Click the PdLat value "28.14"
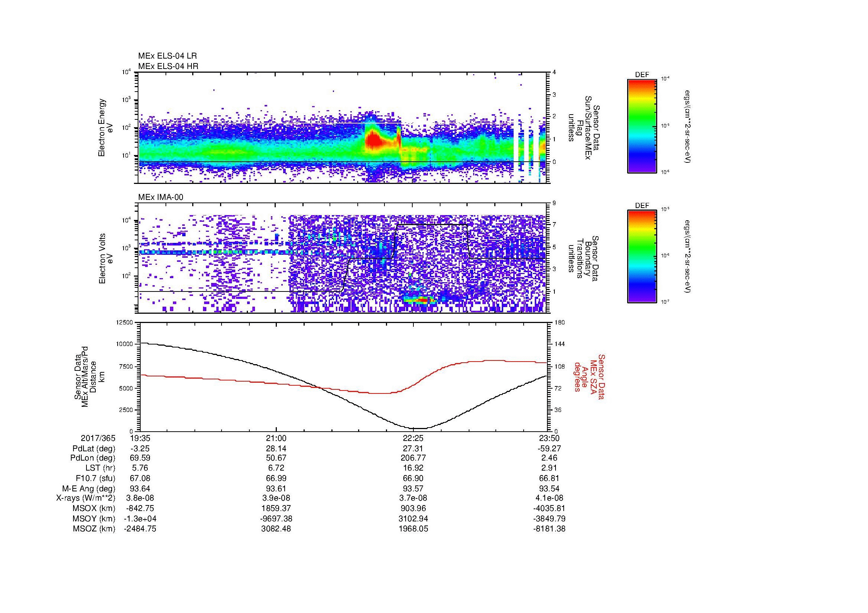The height and width of the screenshot is (613, 868). pos(277,449)
